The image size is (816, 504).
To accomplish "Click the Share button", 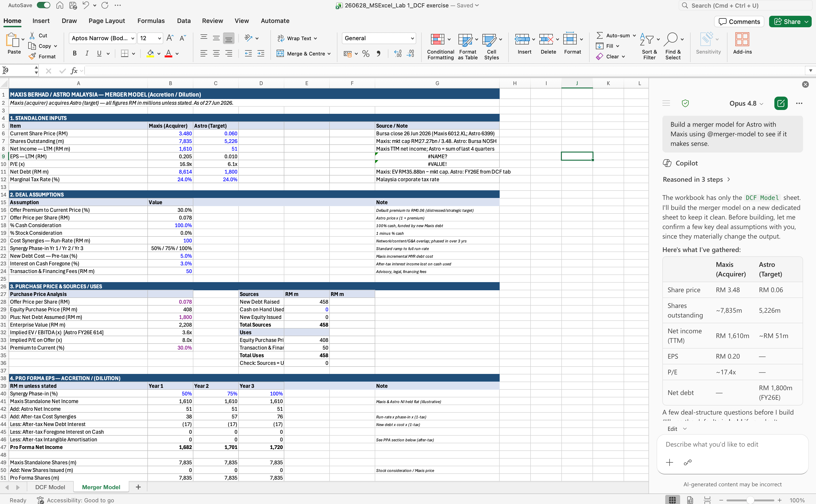I will pos(790,21).
